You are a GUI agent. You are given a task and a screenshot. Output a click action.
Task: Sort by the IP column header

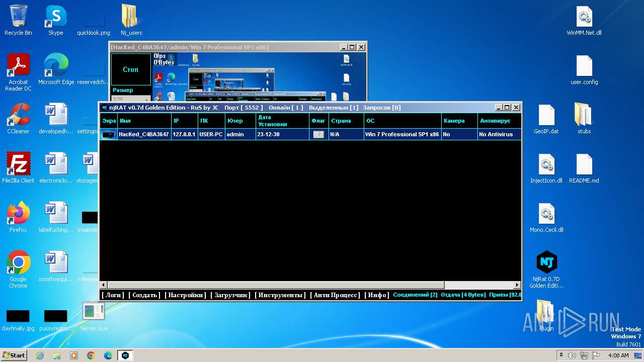[x=185, y=121]
